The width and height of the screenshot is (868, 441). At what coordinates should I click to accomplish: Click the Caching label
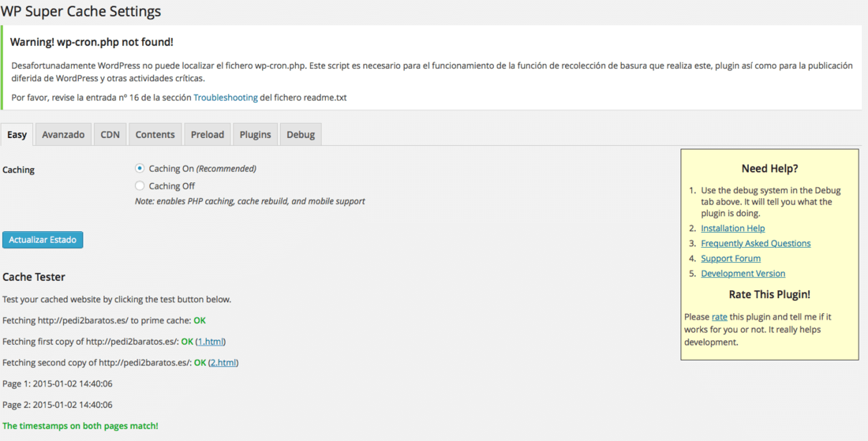click(x=18, y=170)
